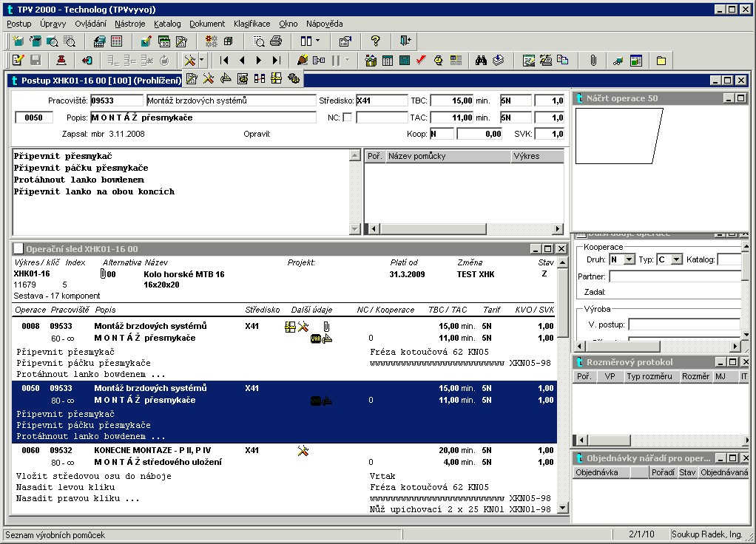Click the floppy disk save icon
This screenshot has width=756, height=544.
(x=36, y=61)
